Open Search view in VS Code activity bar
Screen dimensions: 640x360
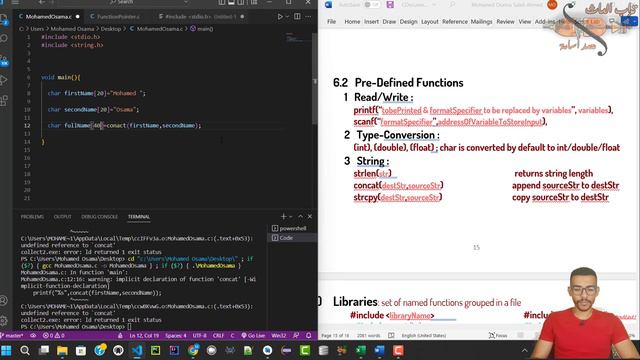(4, 39)
